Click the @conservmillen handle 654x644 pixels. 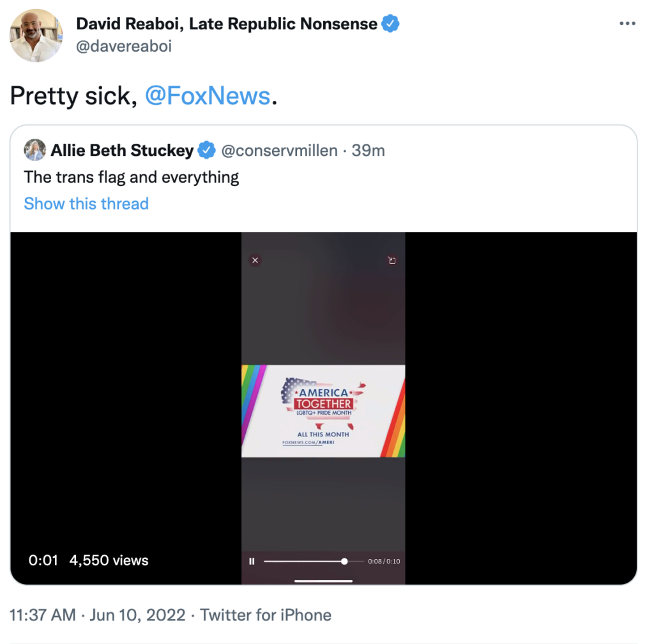280,151
